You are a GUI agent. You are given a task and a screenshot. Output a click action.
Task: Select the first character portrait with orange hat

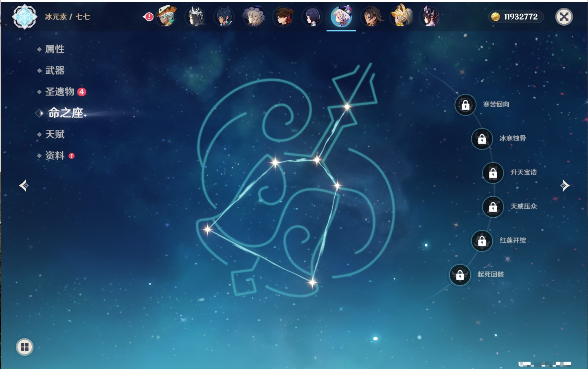pos(166,17)
